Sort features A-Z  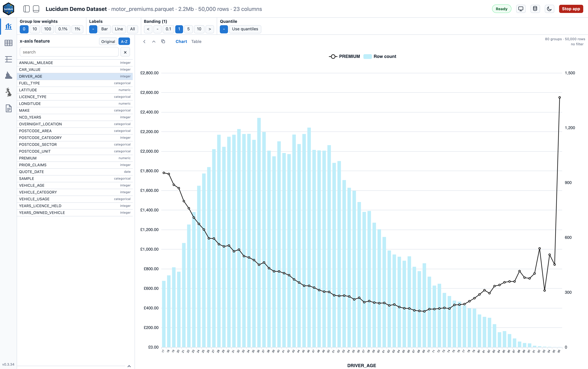pos(124,42)
